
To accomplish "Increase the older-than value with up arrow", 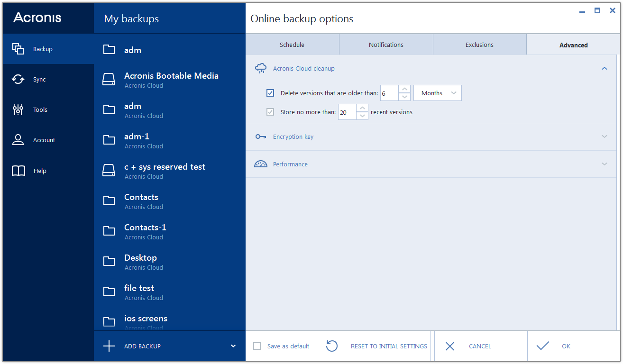I will (x=404, y=89).
